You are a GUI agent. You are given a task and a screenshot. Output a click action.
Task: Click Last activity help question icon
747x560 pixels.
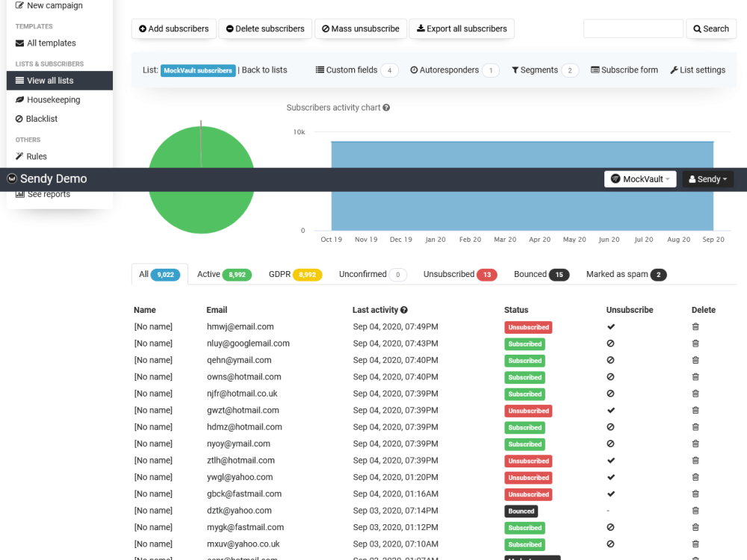tap(404, 310)
